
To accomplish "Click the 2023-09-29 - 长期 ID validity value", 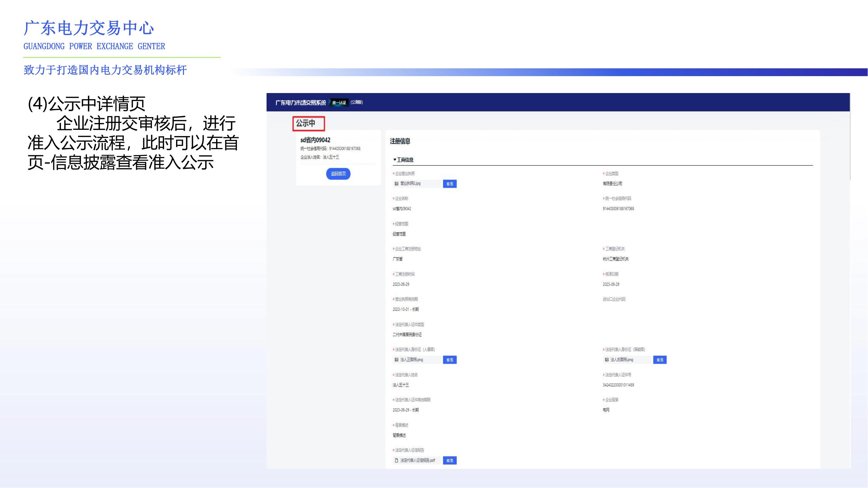I will pos(405,410).
